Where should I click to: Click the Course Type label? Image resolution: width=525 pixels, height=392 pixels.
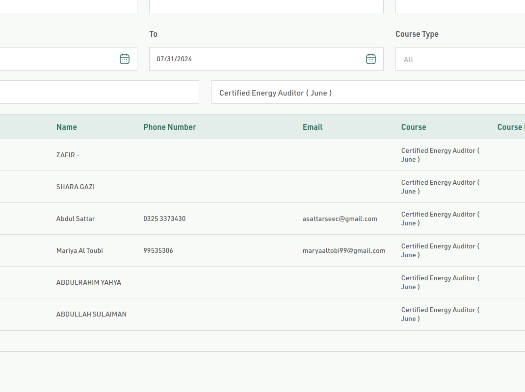point(417,34)
